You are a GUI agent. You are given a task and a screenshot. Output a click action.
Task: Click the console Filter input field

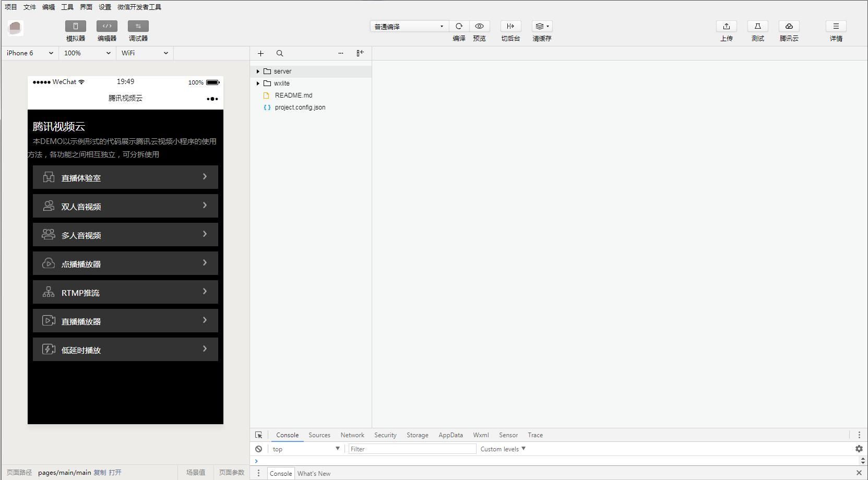412,449
